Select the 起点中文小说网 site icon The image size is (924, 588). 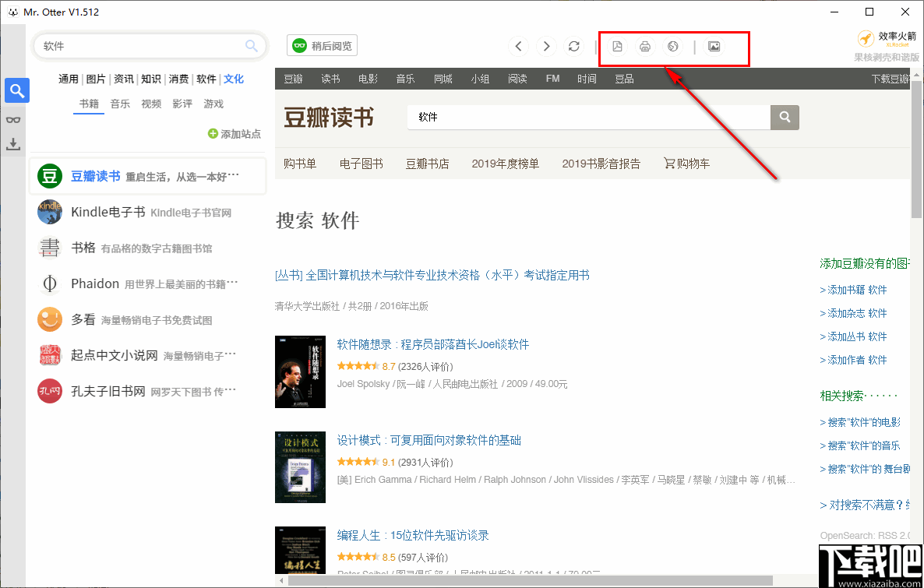(50, 355)
